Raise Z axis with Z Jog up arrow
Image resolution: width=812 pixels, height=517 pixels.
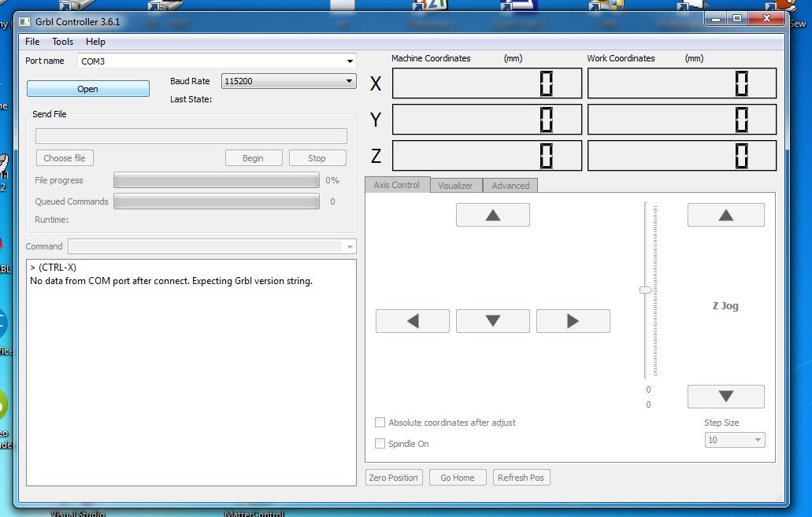725,215
